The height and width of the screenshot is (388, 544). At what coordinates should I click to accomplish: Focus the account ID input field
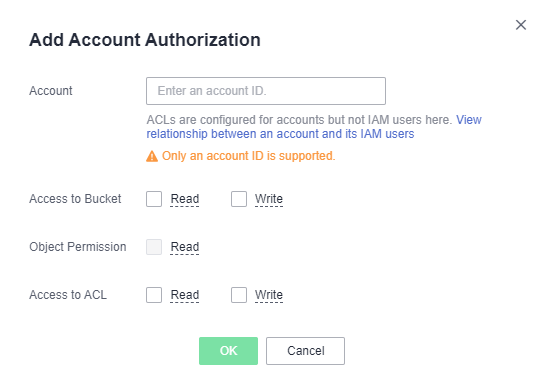266,91
